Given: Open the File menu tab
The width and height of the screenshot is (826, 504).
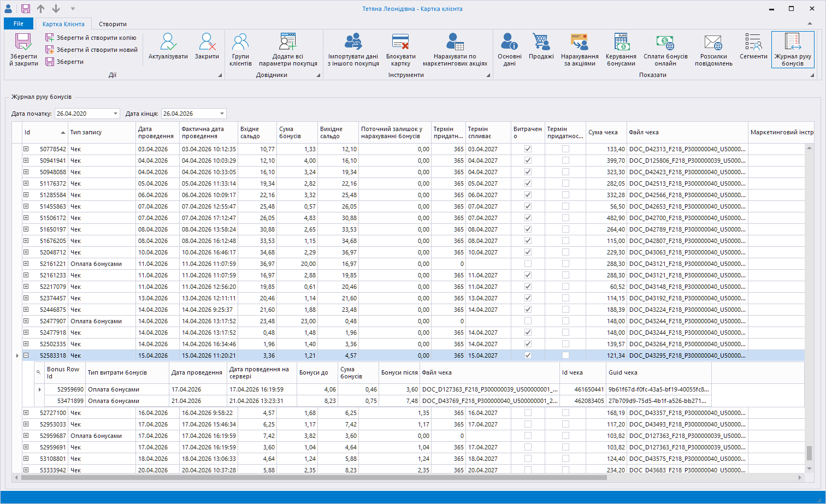Looking at the screenshot, I should pos(19,23).
